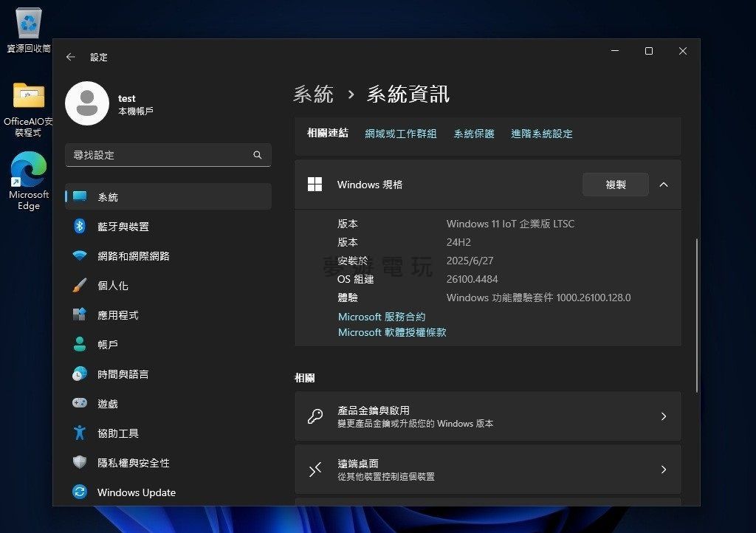Close the 設定 window

click(x=683, y=51)
